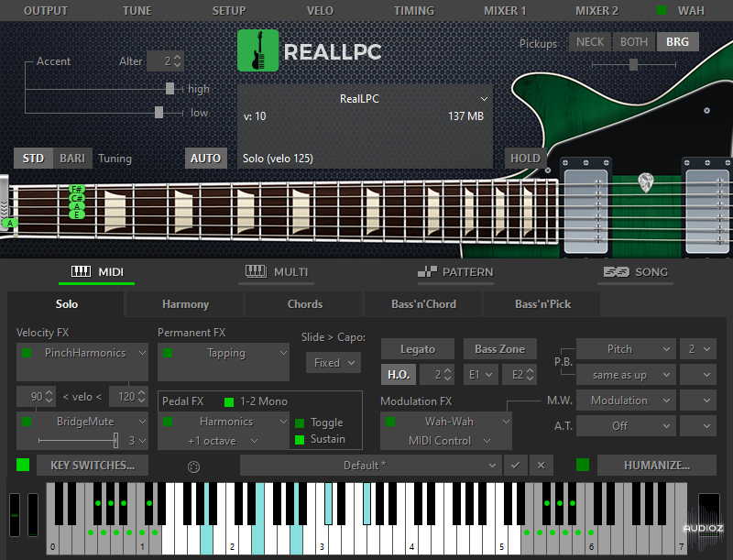Click the SONG mode icon
Screen dimensions: 733x560
616,271
